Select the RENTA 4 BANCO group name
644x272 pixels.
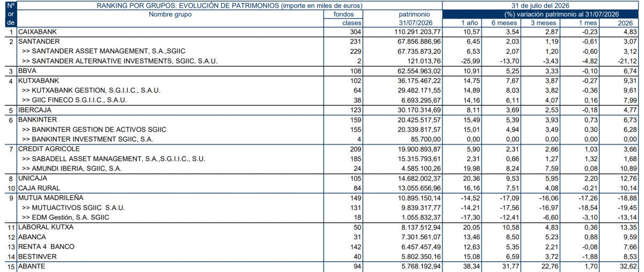(x=46, y=247)
